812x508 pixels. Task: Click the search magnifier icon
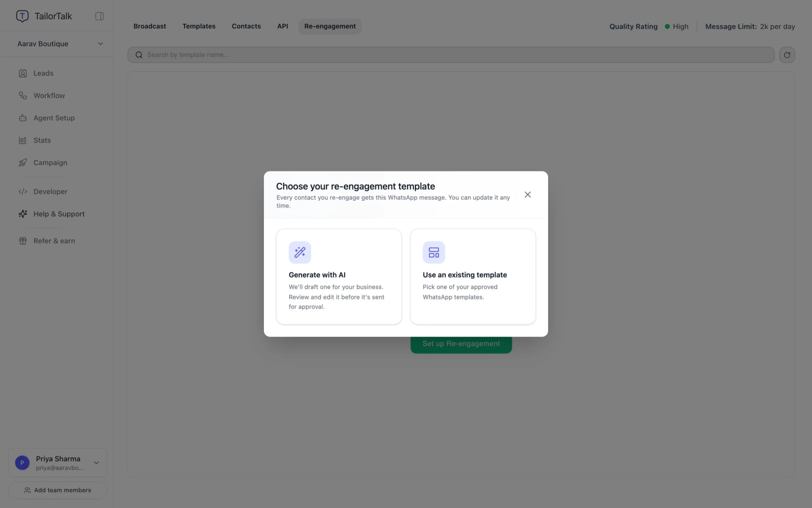point(139,55)
